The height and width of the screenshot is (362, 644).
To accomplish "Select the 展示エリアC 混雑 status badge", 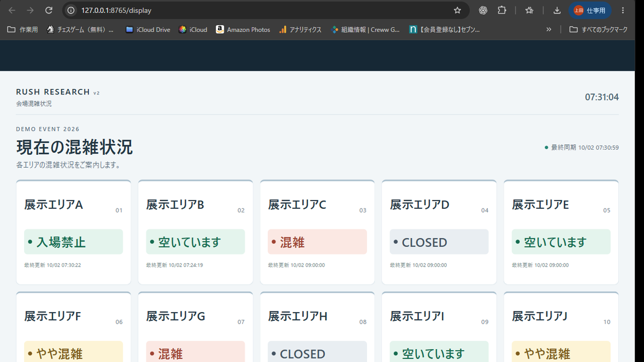I will tap(317, 242).
